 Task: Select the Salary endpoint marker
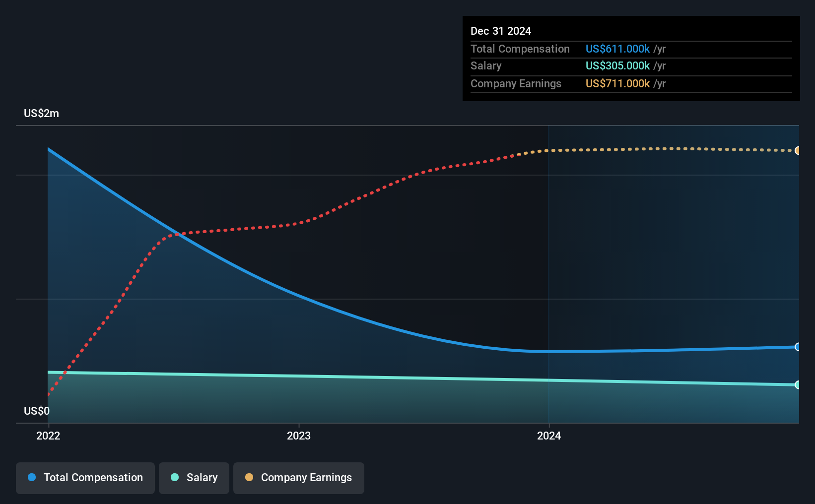798,384
